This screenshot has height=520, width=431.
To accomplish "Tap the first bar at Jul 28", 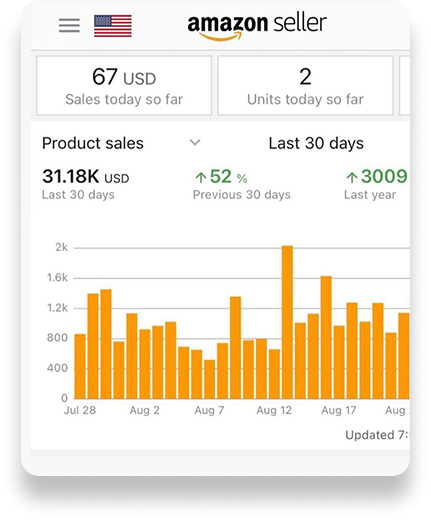I will pos(80,366).
